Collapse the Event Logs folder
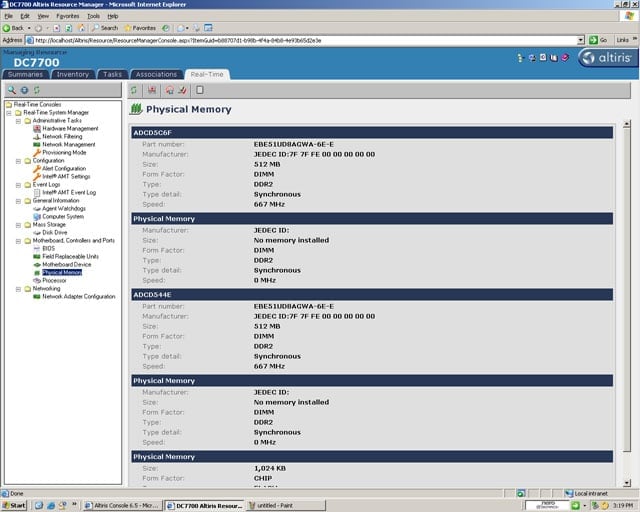 point(18,185)
